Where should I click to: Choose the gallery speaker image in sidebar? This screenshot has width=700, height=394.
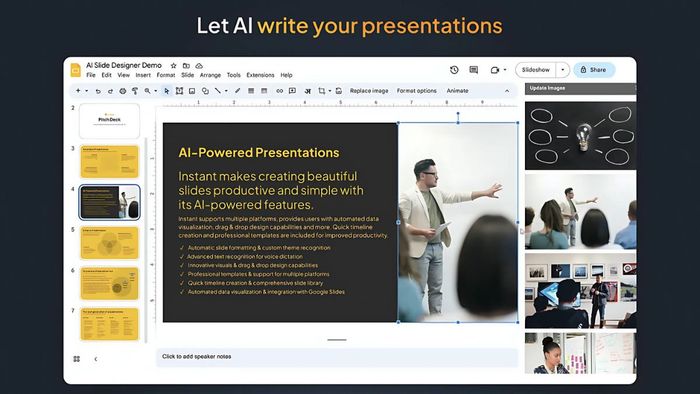coord(580,290)
